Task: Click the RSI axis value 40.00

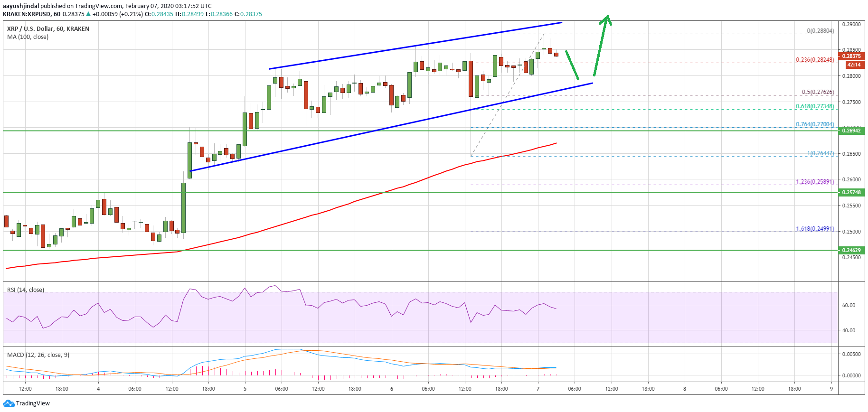Action: tap(849, 330)
